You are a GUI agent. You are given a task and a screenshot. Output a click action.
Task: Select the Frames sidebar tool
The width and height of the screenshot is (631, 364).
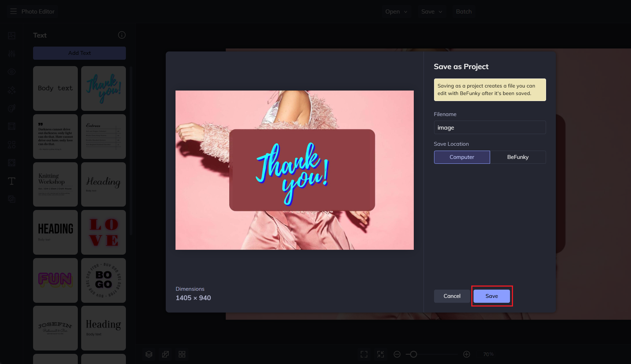[12, 126]
